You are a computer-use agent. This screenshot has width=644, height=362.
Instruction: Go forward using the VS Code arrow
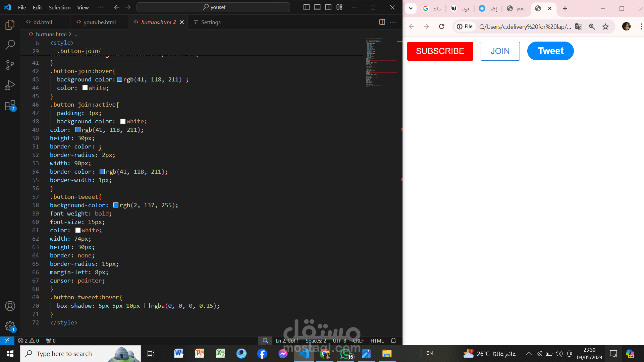pyautogui.click(x=128, y=7)
